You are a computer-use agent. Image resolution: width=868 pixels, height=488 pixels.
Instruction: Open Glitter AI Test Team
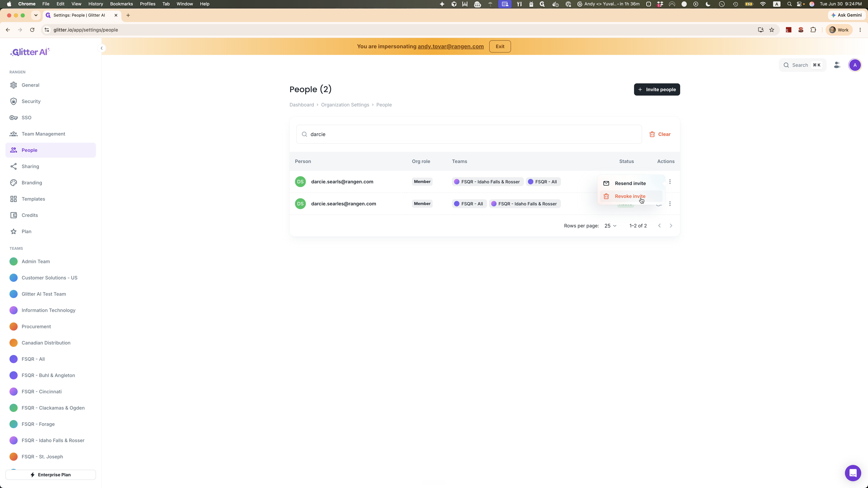pyautogui.click(x=51, y=294)
